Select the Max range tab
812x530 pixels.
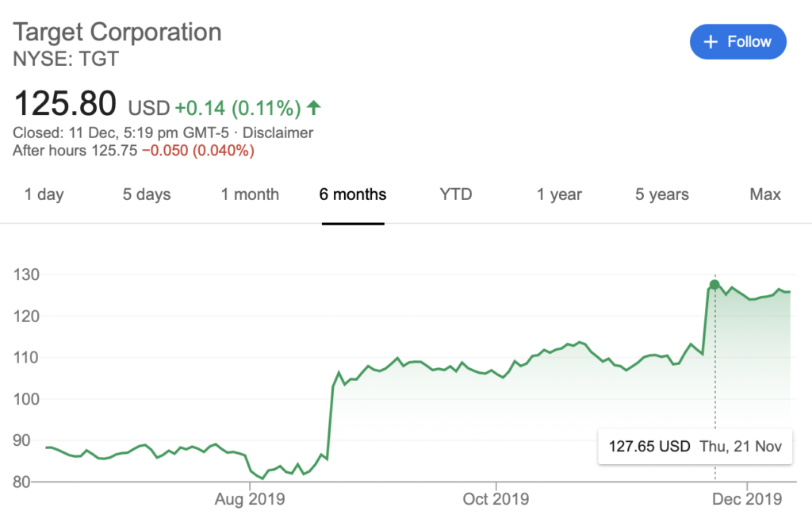click(765, 194)
